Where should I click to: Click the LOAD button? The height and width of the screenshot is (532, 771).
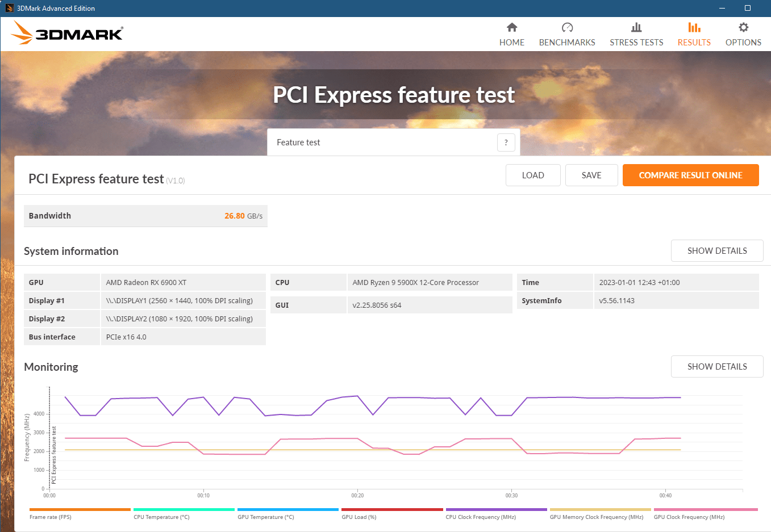pos(533,175)
